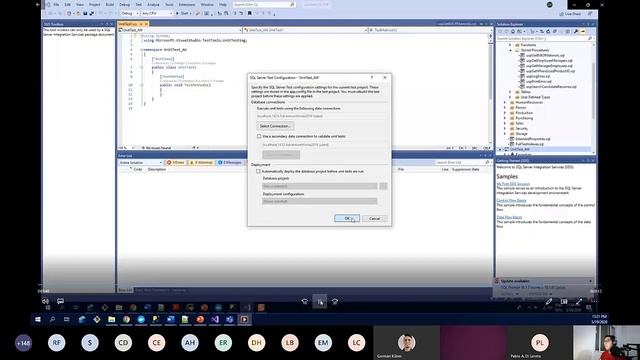Click the Search Error List field

pyautogui.click(x=462, y=162)
